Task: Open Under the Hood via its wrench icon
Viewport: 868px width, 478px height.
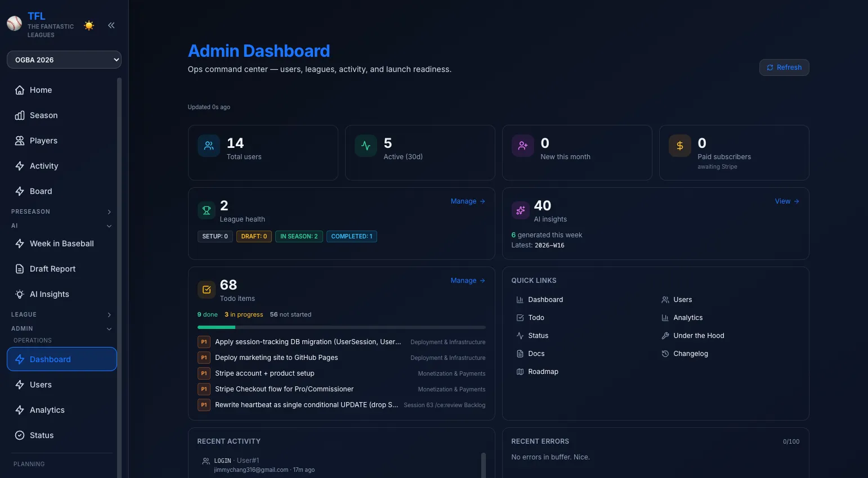Action: tap(665, 335)
